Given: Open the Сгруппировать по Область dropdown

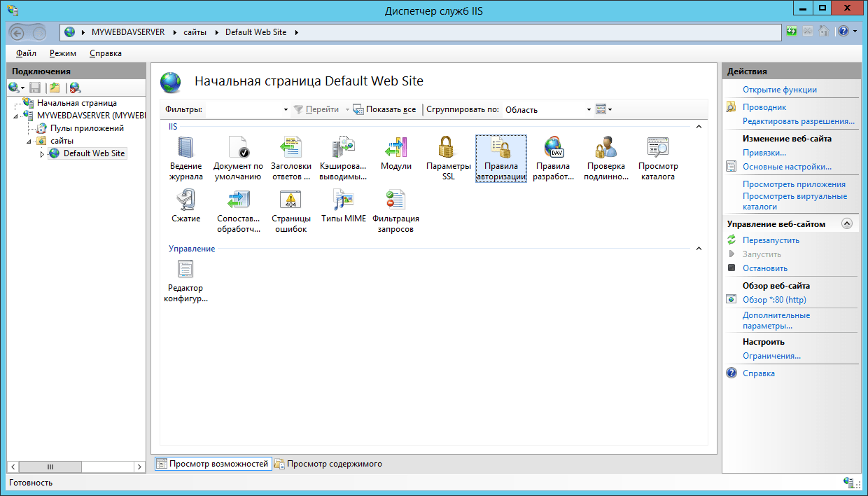Looking at the screenshot, I should click(589, 109).
